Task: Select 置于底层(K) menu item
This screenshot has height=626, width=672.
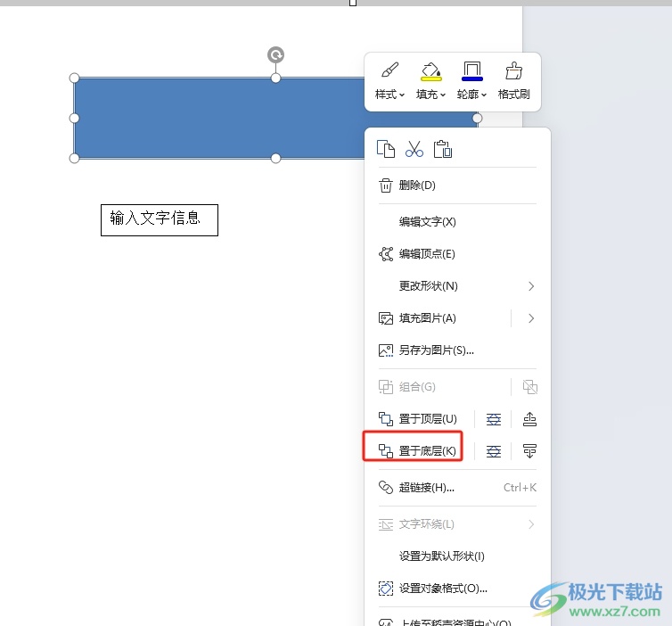Action: pyautogui.click(x=421, y=451)
